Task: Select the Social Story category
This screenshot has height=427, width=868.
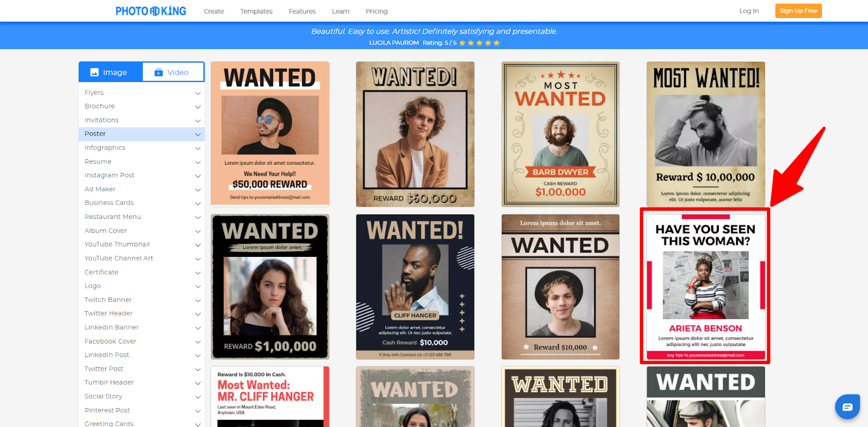Action: pyautogui.click(x=104, y=397)
